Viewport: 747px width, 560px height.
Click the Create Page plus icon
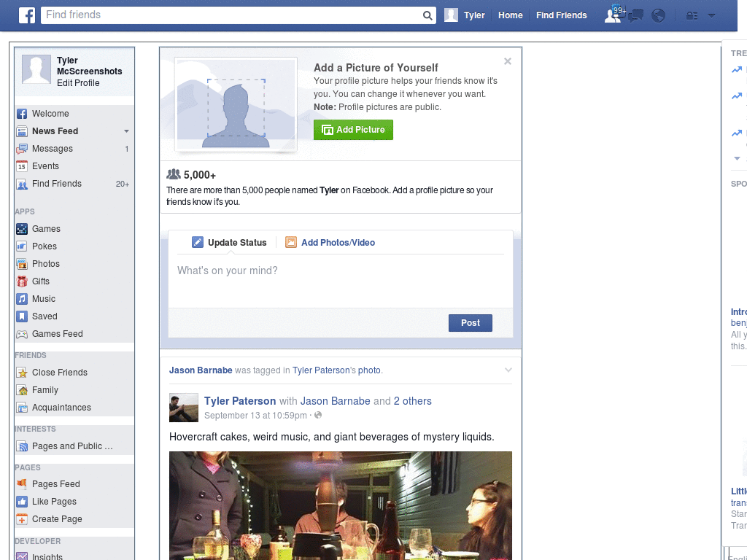click(x=22, y=519)
